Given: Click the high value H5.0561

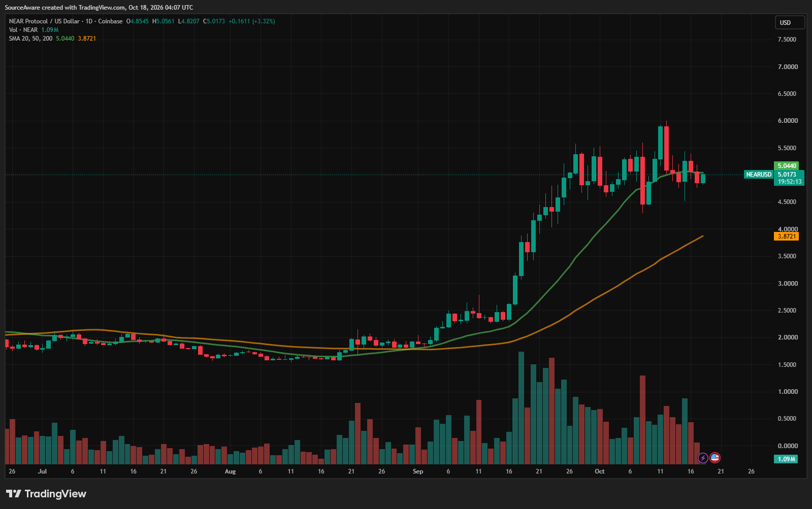Looking at the screenshot, I should tap(163, 21).
